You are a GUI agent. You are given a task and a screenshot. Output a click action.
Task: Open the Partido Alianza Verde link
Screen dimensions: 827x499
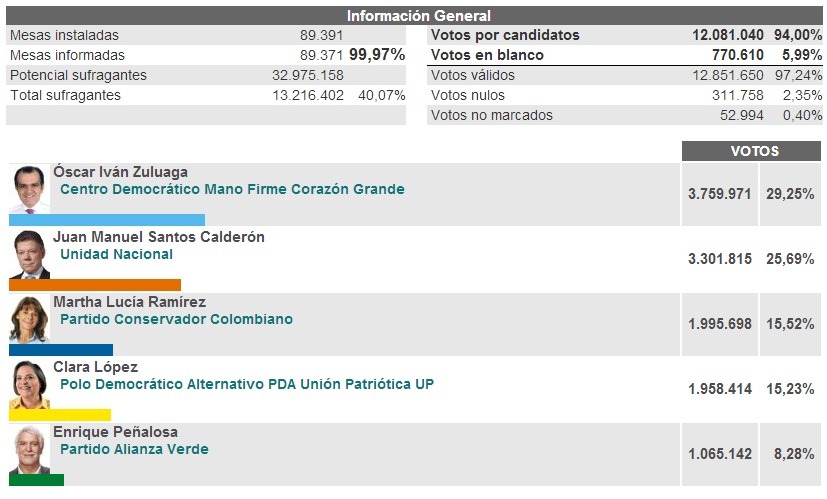click(x=134, y=449)
